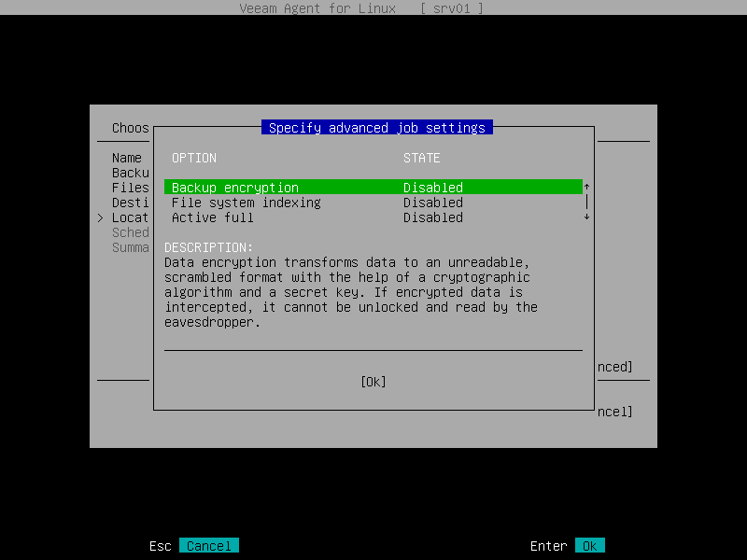Select the Disabled state for File system indexing
The height and width of the screenshot is (560, 747).
tap(432, 203)
